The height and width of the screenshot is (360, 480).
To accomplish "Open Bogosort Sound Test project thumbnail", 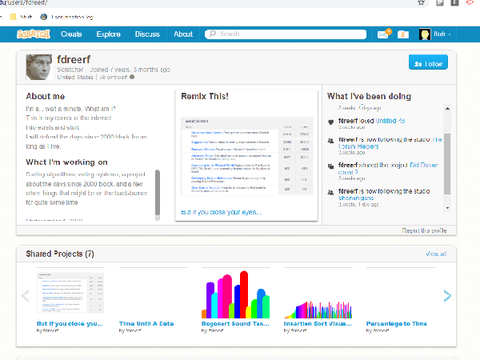I will click(x=236, y=294).
